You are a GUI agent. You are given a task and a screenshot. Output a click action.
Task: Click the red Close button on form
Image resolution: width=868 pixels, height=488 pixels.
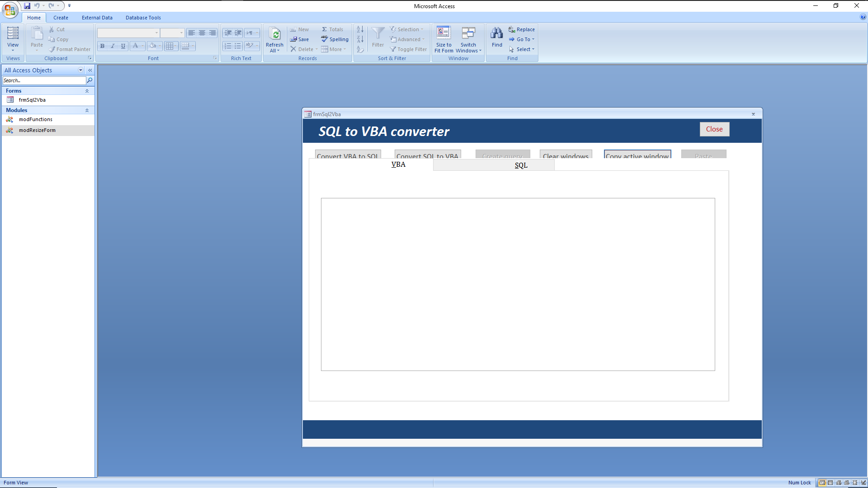click(x=714, y=129)
